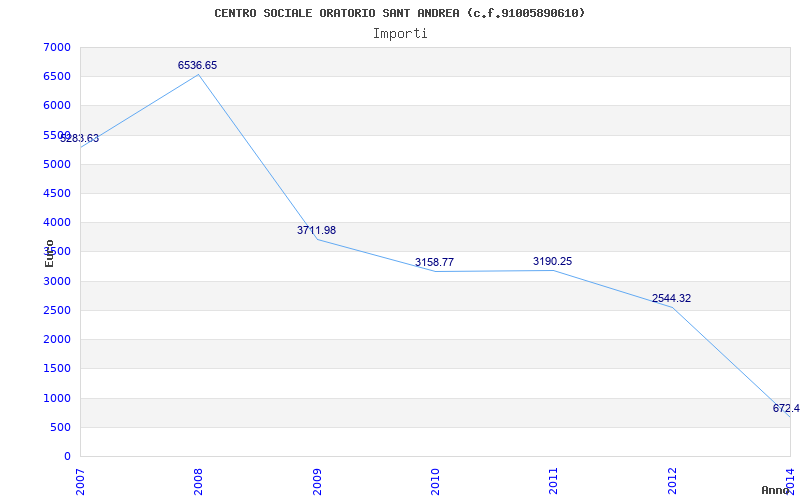This screenshot has width=800, height=500.
Task: Click the Euro y-axis title
Action: tap(49, 254)
